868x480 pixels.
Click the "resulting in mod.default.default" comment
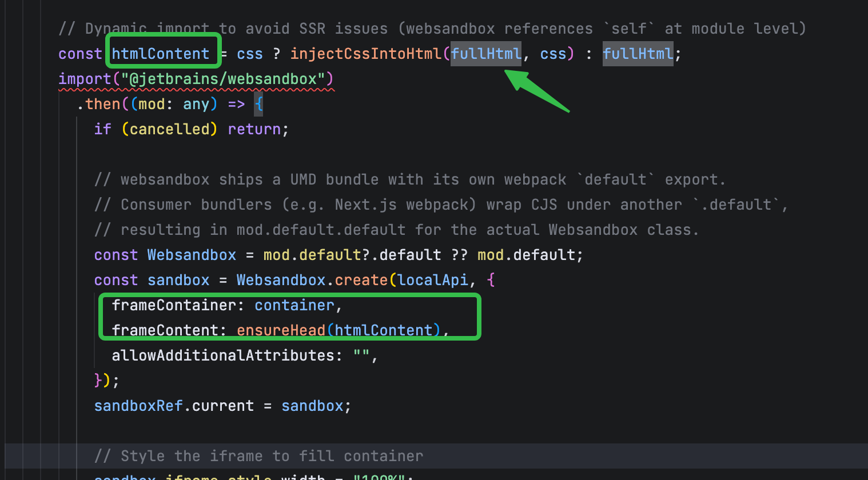(x=397, y=230)
